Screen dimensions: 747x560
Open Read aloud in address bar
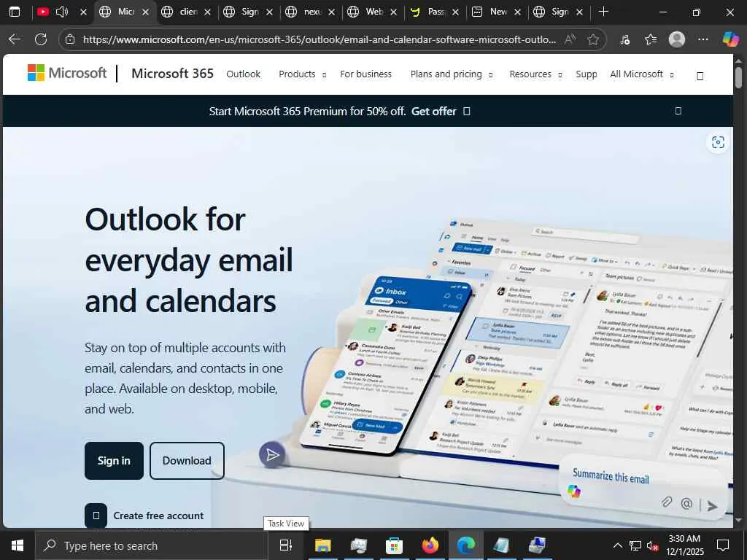tap(570, 39)
